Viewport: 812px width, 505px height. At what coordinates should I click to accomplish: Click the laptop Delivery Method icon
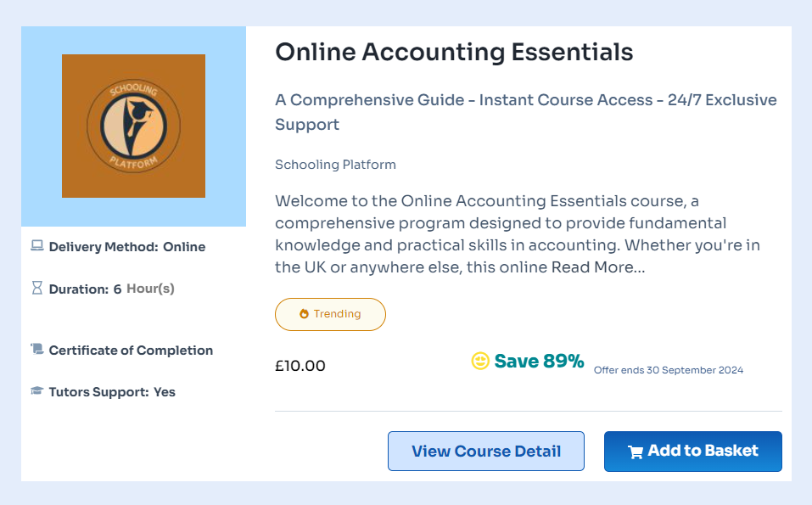click(36, 247)
